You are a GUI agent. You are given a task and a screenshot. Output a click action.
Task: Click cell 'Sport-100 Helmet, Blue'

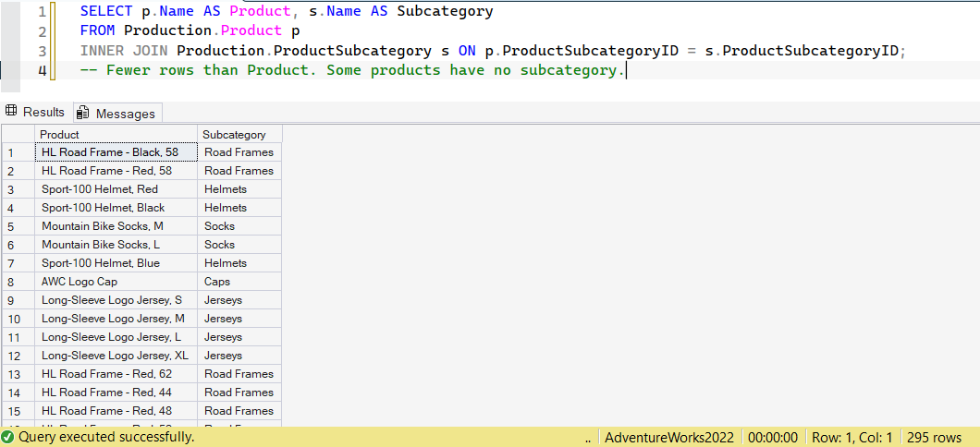(x=116, y=263)
